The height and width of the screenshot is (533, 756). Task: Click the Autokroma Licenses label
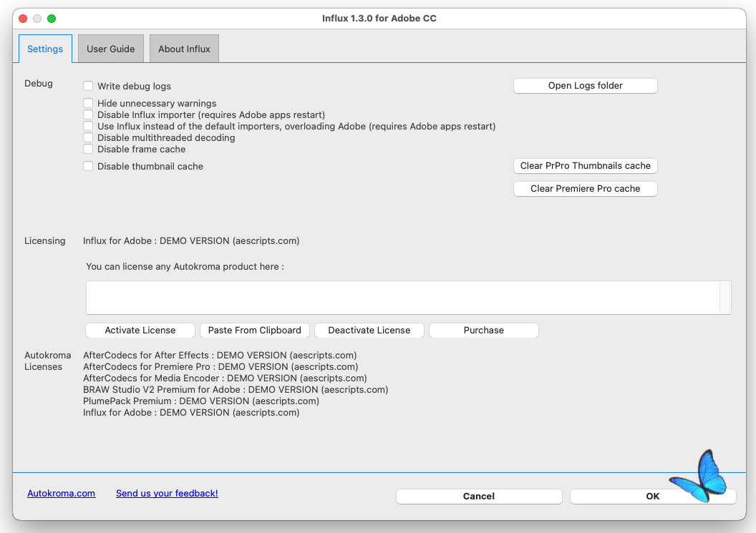(x=47, y=361)
